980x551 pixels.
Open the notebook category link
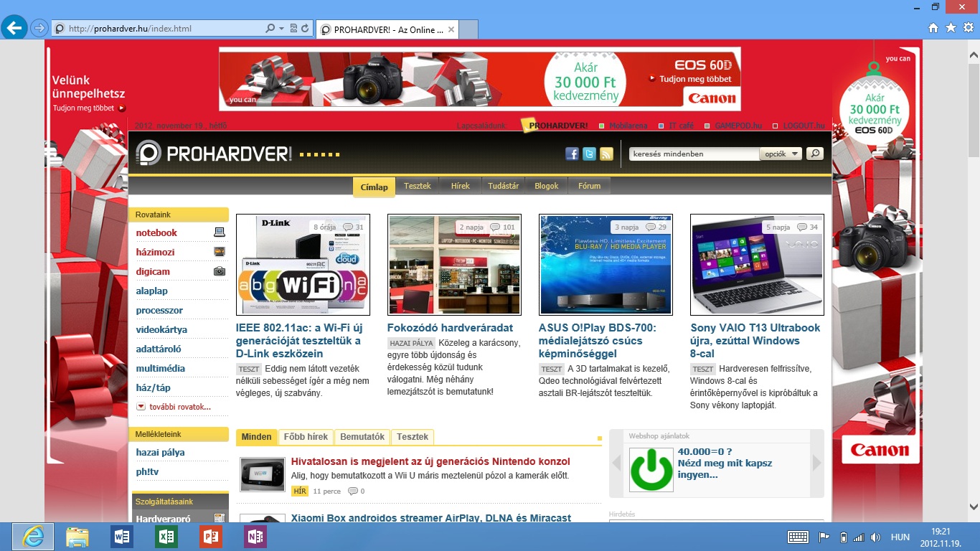click(x=156, y=232)
